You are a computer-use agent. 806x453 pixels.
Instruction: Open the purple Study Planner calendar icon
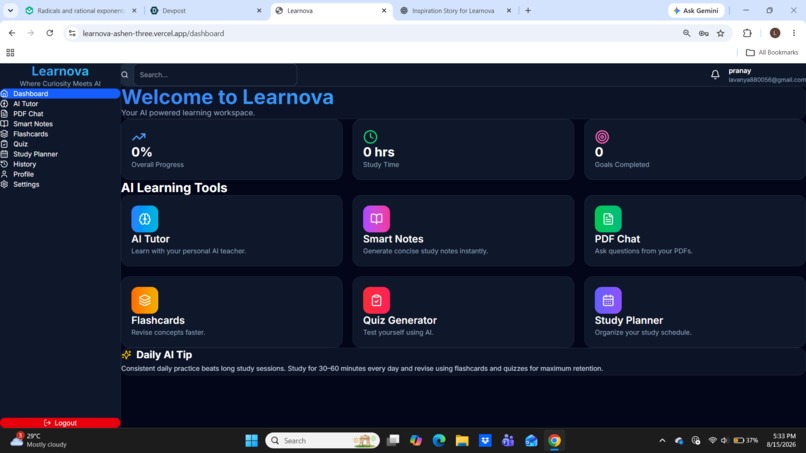pyautogui.click(x=608, y=300)
